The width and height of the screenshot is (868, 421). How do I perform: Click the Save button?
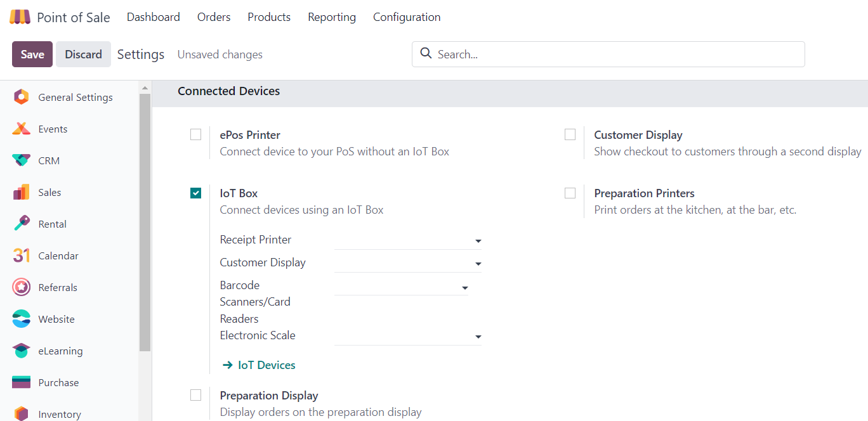(32, 55)
